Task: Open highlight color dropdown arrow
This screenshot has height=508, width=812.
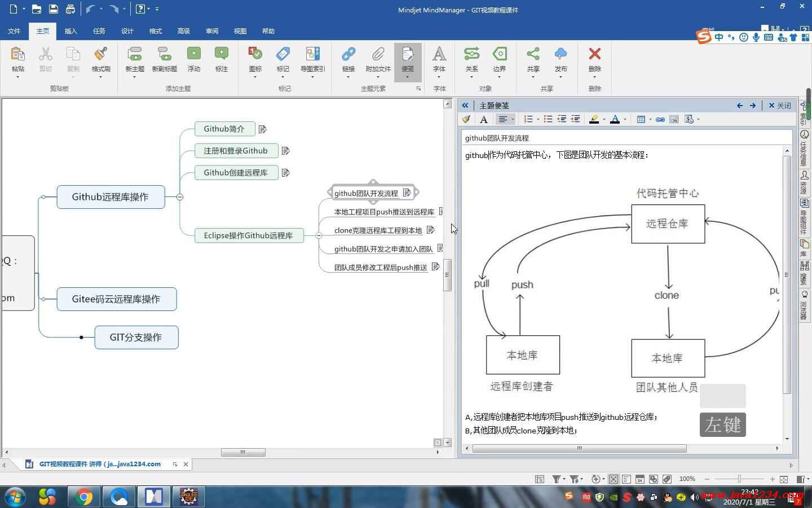Action: point(604,119)
